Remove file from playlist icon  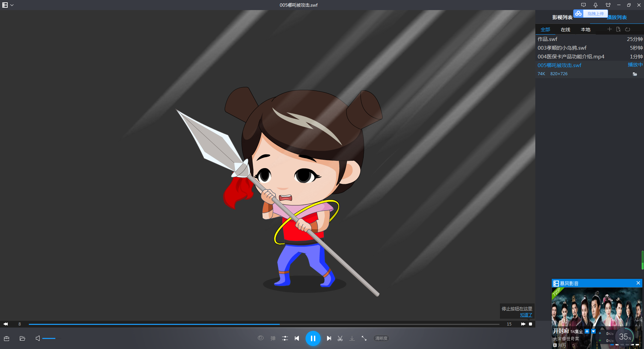(619, 29)
